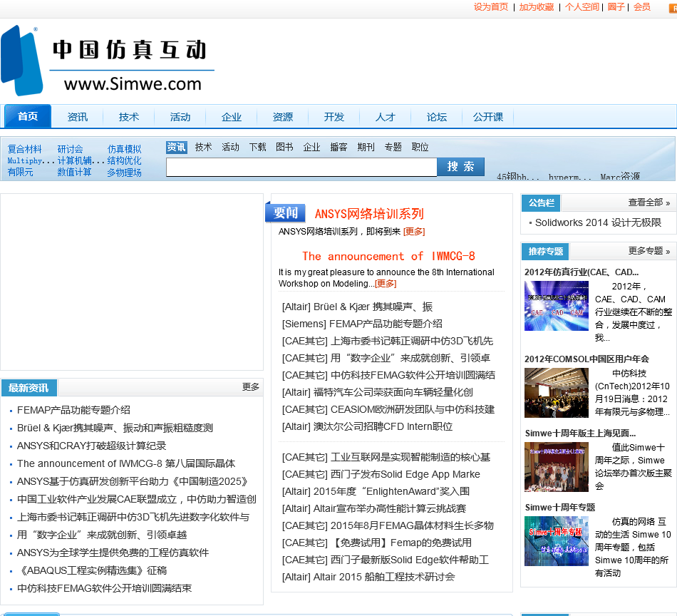This screenshot has height=616, width=677.
Task: Click 更多 after ANSYS网络培训系列 summary
Action: (x=414, y=232)
